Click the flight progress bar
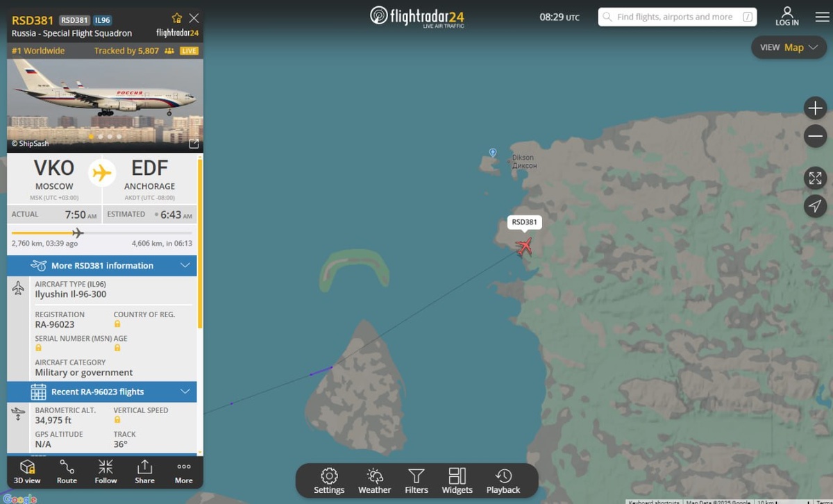This screenshot has width=833, height=504. pos(102,233)
